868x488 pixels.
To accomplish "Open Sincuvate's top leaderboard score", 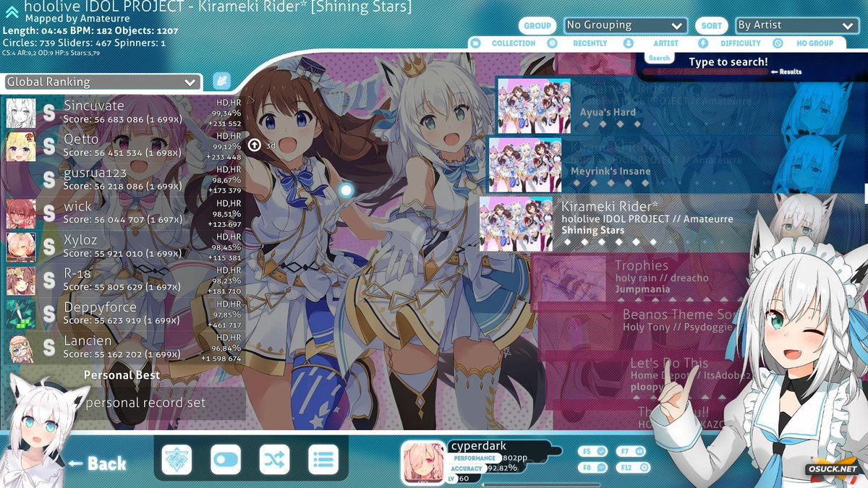I will [123, 112].
